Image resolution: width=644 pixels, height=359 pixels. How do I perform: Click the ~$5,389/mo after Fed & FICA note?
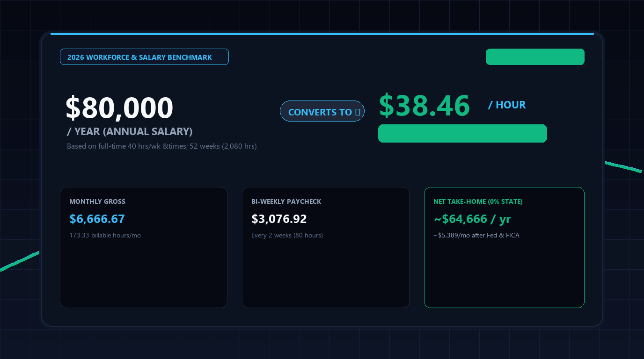tap(476, 235)
